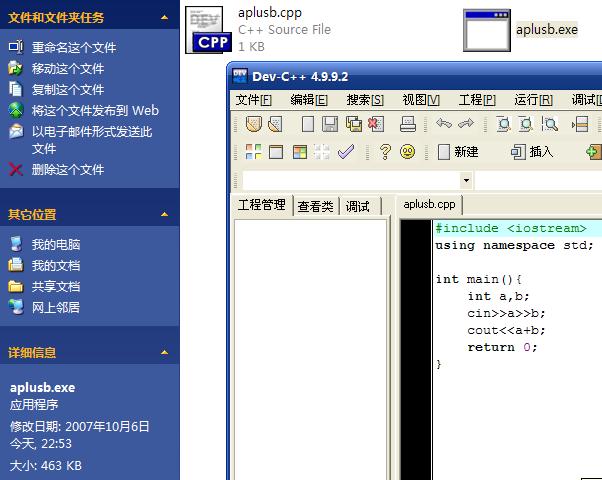Open the 搜索[S] menu
602x480 pixels.
coord(365,100)
